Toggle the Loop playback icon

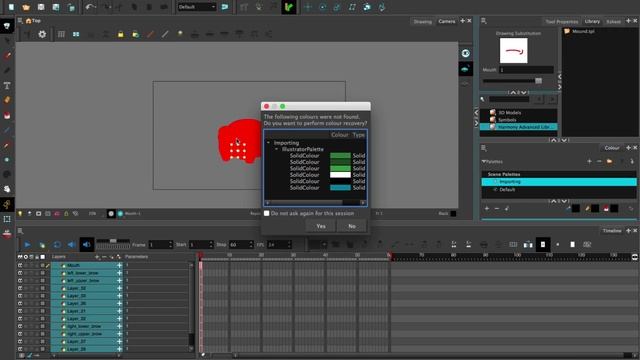57,244
